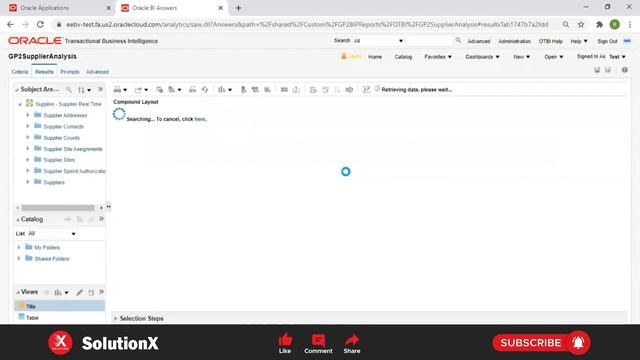Switch to the Advanced tab
This screenshot has width=640, height=360.
coord(97,72)
